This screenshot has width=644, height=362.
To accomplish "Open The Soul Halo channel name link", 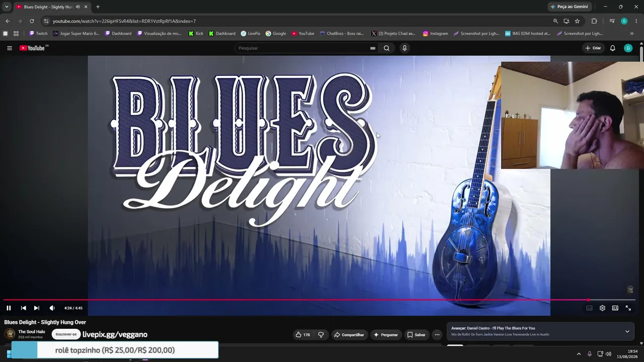I will point(32,332).
